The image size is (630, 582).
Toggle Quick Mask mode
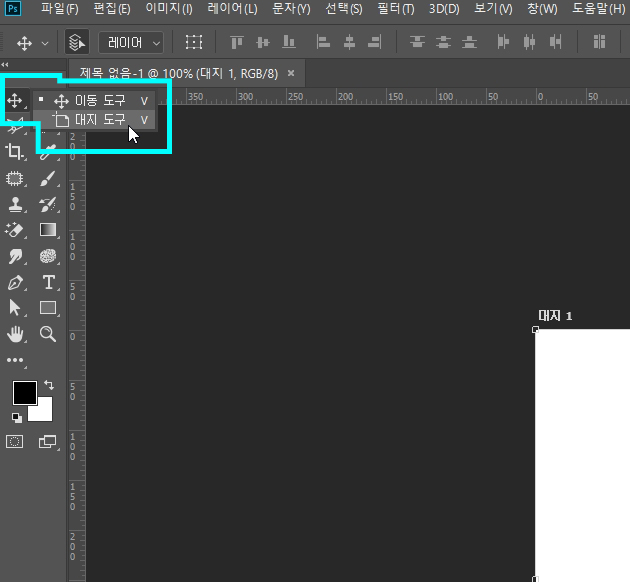pos(14,442)
